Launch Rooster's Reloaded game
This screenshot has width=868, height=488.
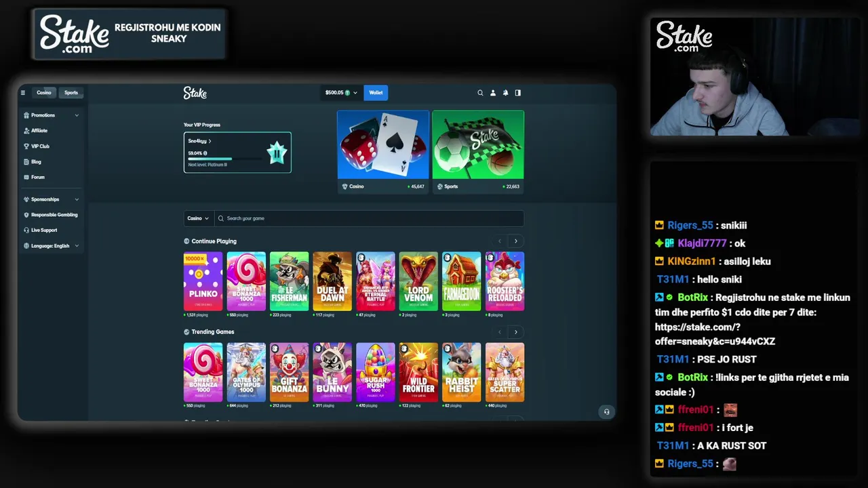[x=505, y=281]
